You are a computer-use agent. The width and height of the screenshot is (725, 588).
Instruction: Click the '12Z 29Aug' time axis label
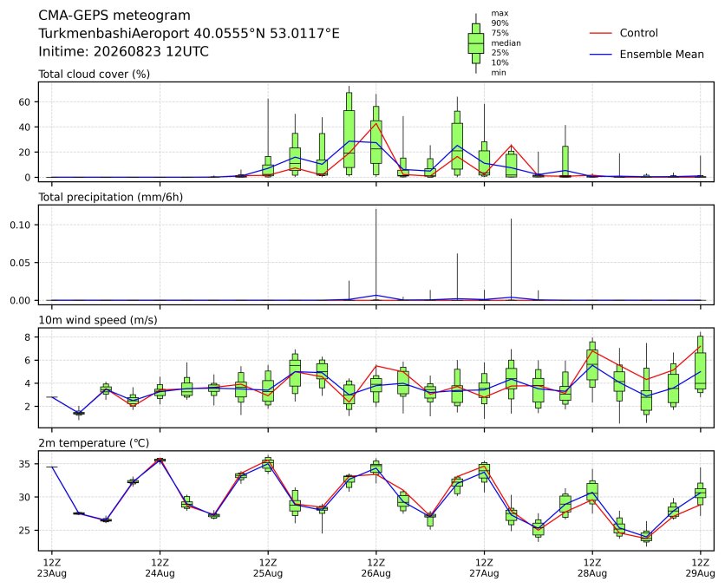(700, 568)
